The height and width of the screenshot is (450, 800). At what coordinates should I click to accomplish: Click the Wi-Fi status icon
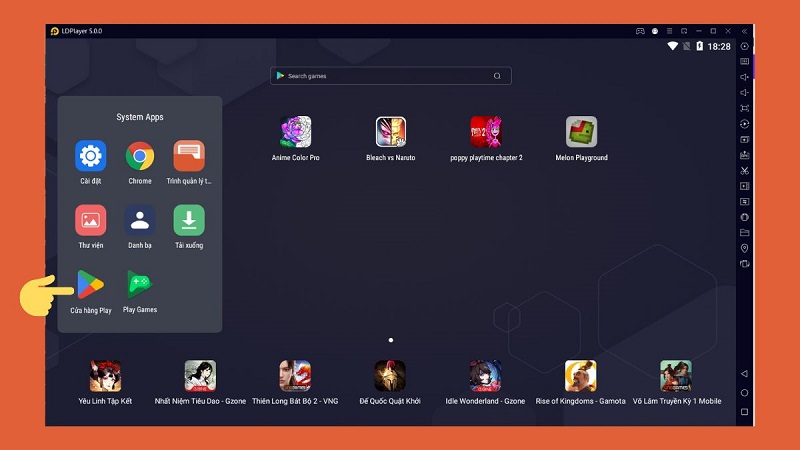point(672,46)
